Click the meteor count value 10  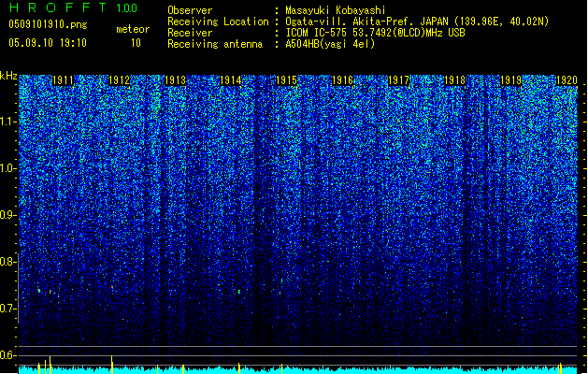[x=136, y=43]
